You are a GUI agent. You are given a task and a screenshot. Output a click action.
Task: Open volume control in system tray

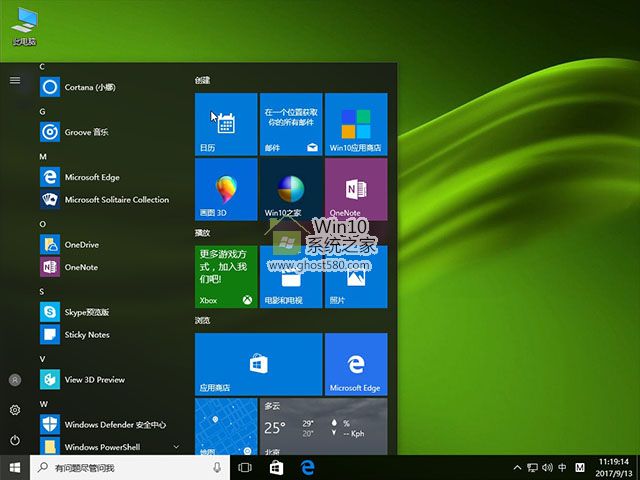coord(547,467)
